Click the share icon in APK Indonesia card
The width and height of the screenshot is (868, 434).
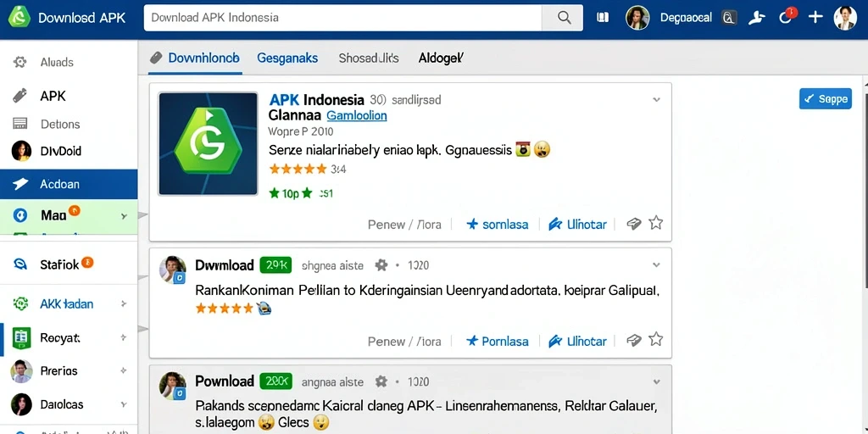click(x=633, y=224)
